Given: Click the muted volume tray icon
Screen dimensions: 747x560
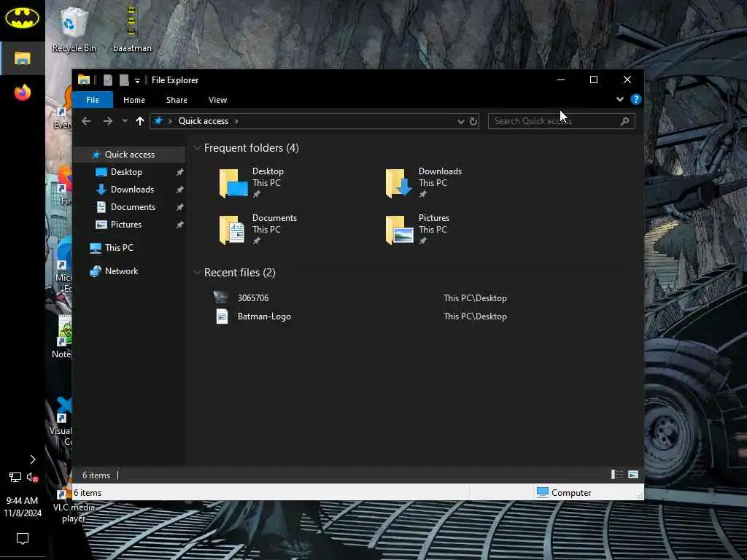Looking at the screenshot, I should (x=32, y=477).
